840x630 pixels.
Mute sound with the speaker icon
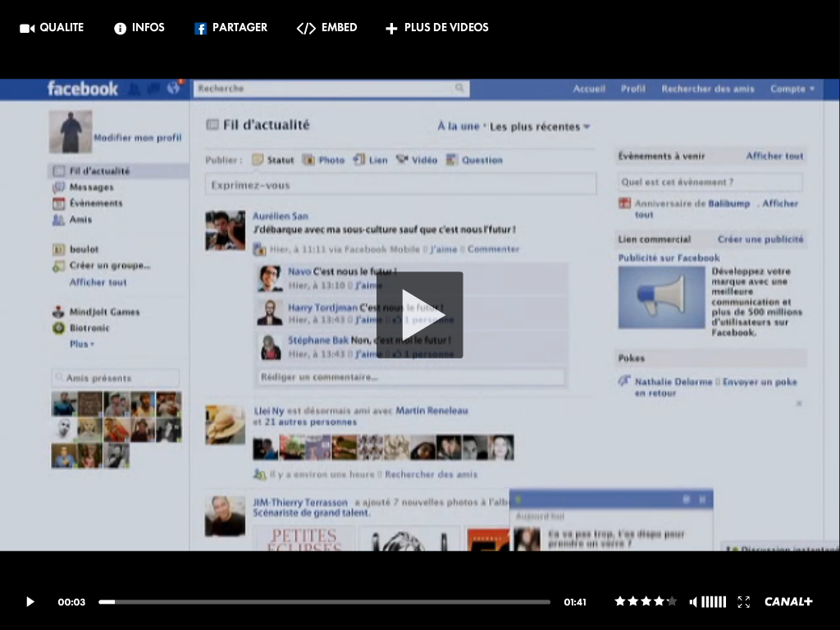coord(693,602)
